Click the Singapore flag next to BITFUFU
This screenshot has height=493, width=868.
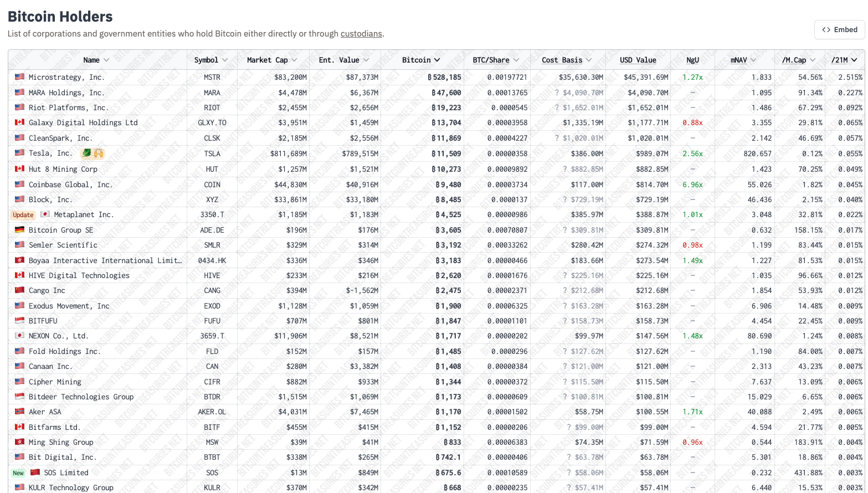(x=19, y=321)
